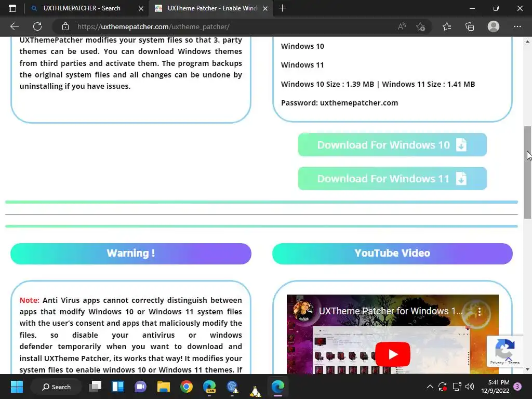Open the Windows Start menu
This screenshot has height=399, width=532.
click(x=17, y=387)
